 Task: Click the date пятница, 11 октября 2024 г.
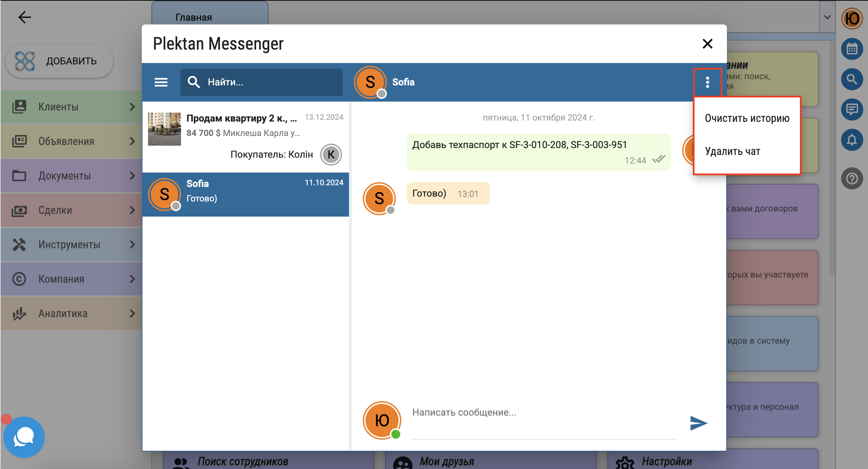pos(539,117)
